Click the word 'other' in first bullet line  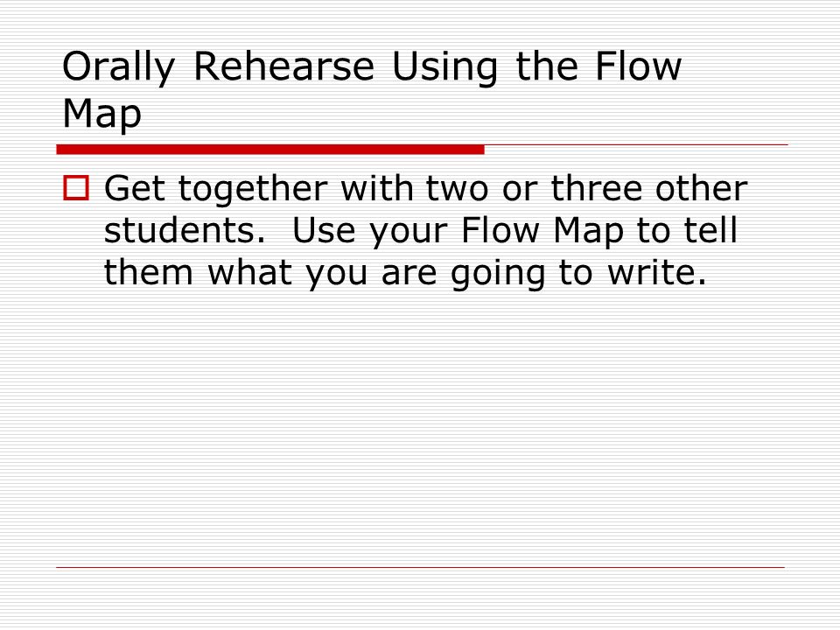701,189
